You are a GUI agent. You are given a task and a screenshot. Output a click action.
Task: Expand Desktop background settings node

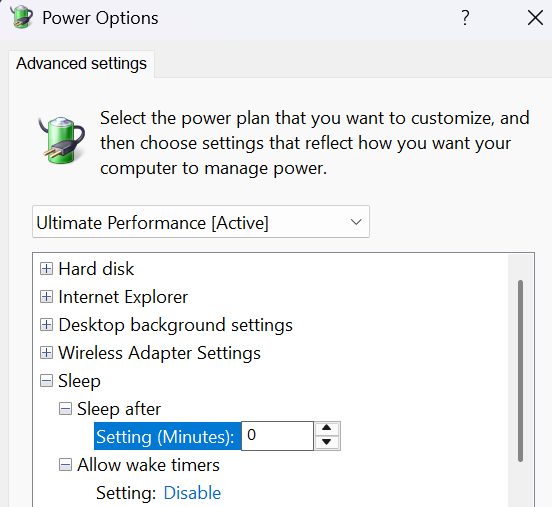click(x=46, y=325)
